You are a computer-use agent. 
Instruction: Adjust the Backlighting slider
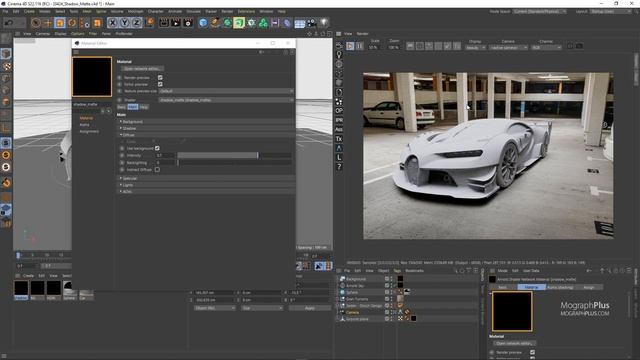tap(234, 162)
